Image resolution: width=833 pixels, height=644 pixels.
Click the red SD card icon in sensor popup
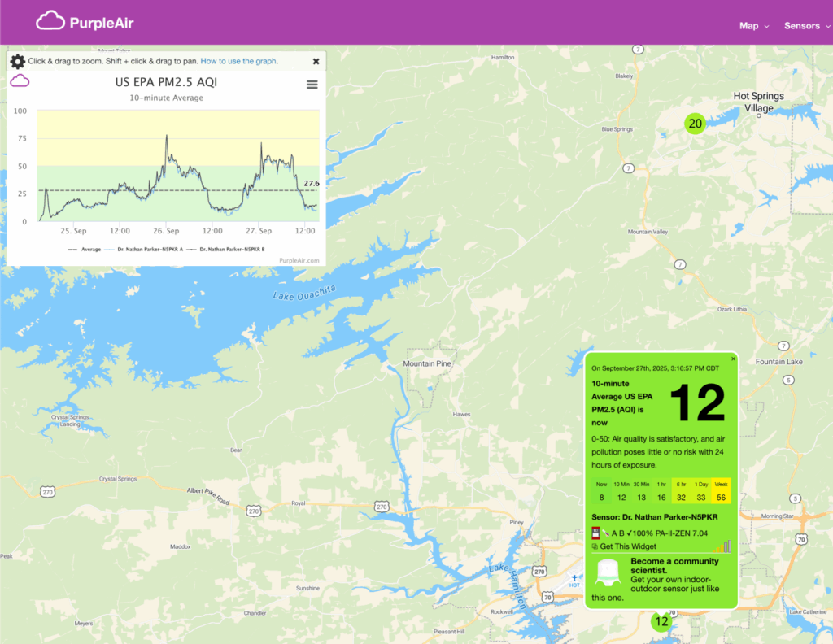click(x=595, y=533)
